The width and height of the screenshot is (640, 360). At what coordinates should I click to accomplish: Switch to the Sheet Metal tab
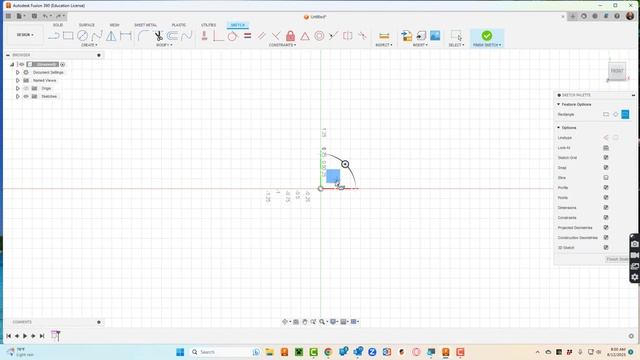[x=146, y=25]
